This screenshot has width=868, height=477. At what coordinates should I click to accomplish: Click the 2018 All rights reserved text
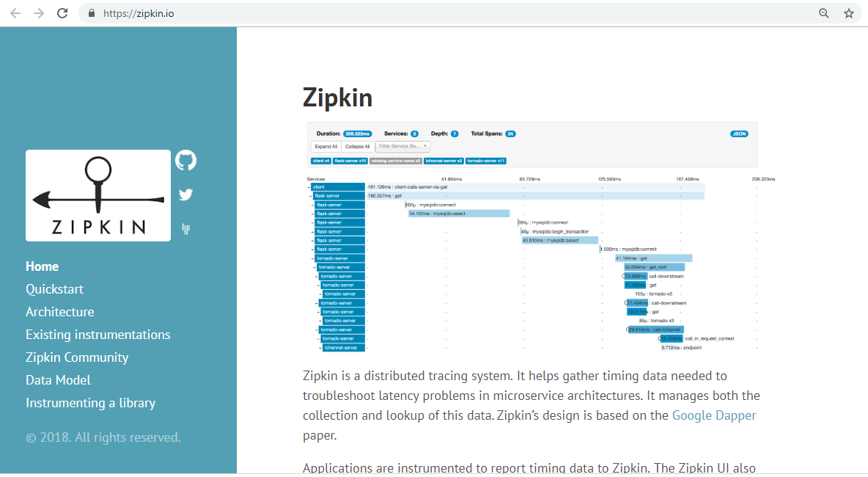pos(103,437)
